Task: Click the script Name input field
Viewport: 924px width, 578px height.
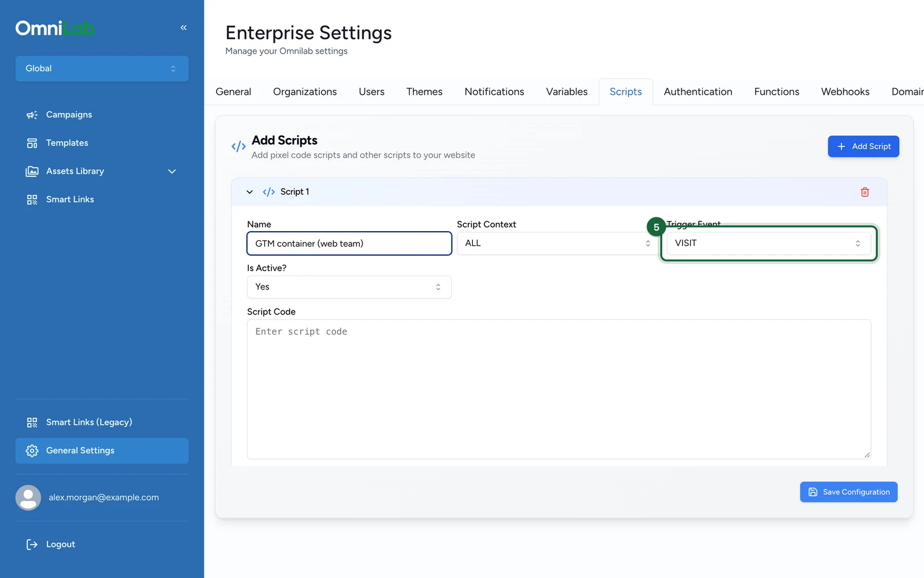Action: 349,243
